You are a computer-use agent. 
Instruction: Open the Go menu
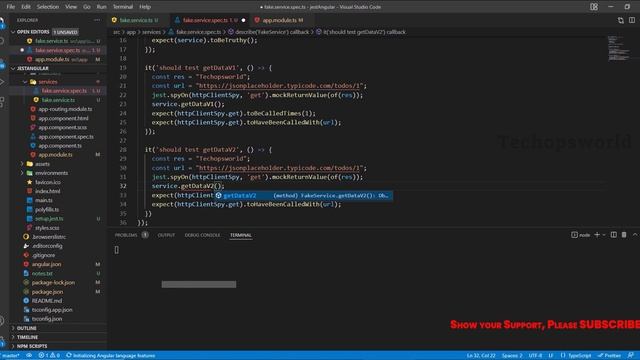87,7
